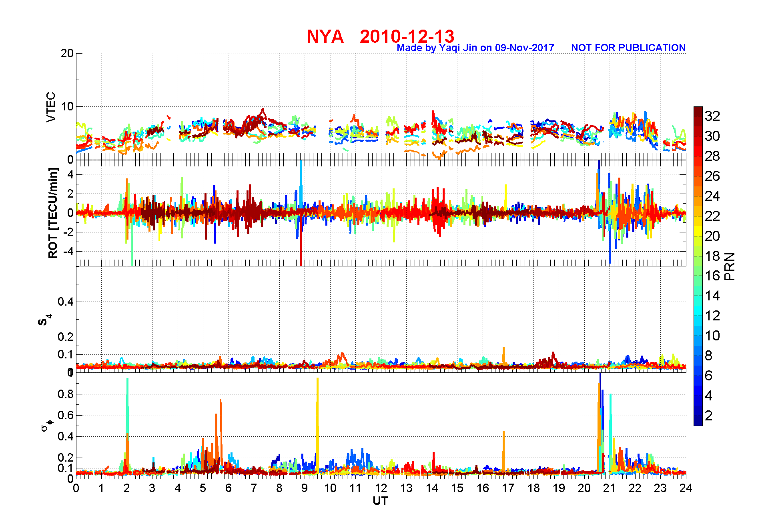Click PRN colorbar tick label 30
The height and width of the screenshot is (532, 762).
(712, 136)
